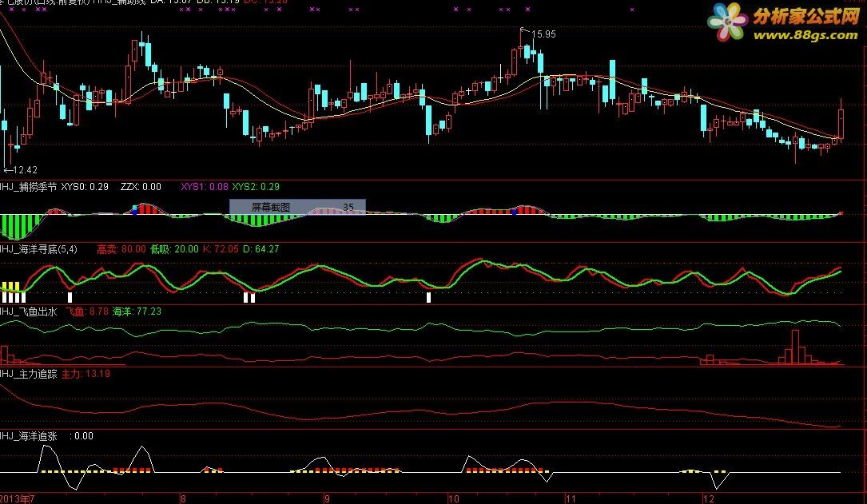
Task: Click the month 8 date axis label
Action: tap(183, 499)
